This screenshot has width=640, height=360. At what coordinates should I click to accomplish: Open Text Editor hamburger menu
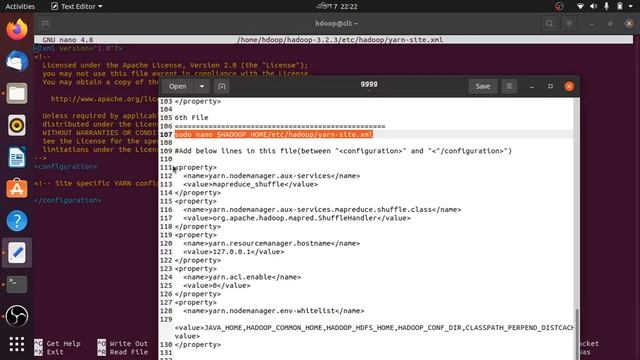509,87
